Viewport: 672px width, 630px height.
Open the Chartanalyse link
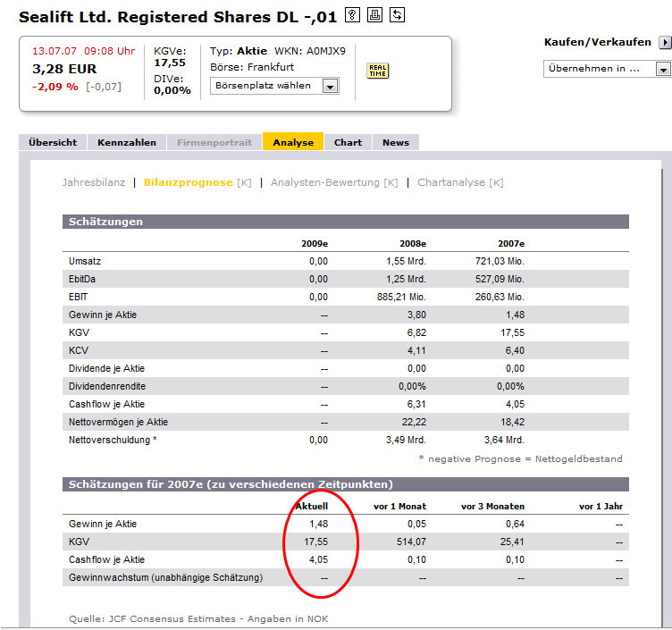pyautogui.click(x=453, y=182)
